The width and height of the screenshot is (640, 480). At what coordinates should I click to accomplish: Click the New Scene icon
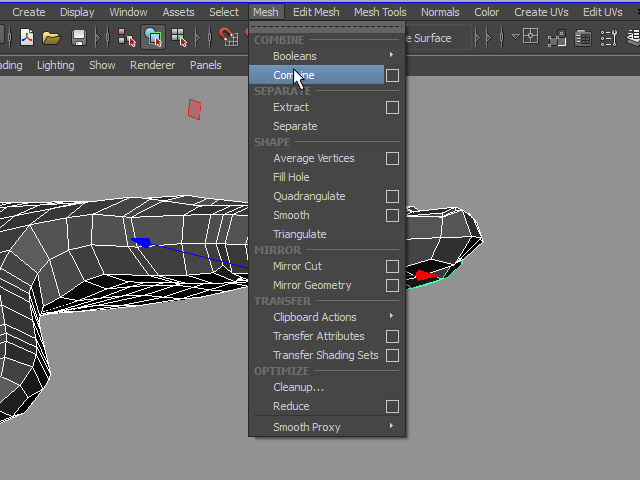[x=27, y=38]
